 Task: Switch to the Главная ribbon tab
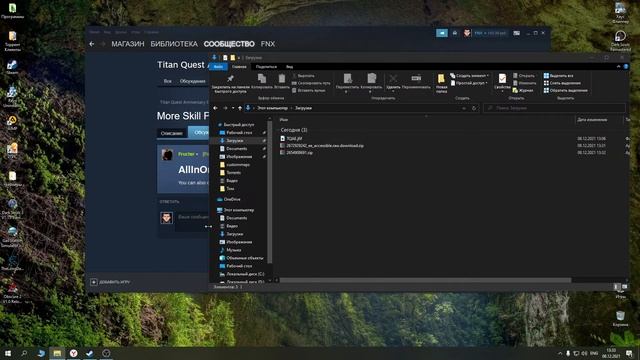click(x=239, y=67)
